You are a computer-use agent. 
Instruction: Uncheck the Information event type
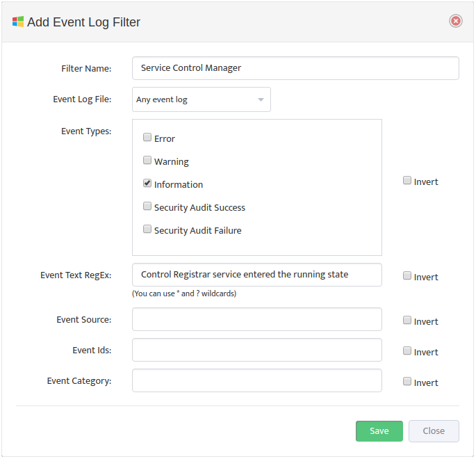click(x=147, y=183)
